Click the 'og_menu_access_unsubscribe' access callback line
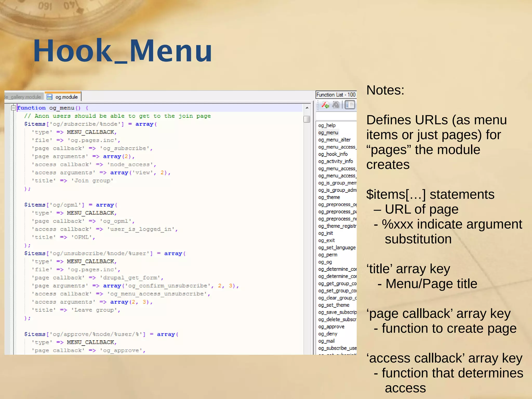 [121, 294]
